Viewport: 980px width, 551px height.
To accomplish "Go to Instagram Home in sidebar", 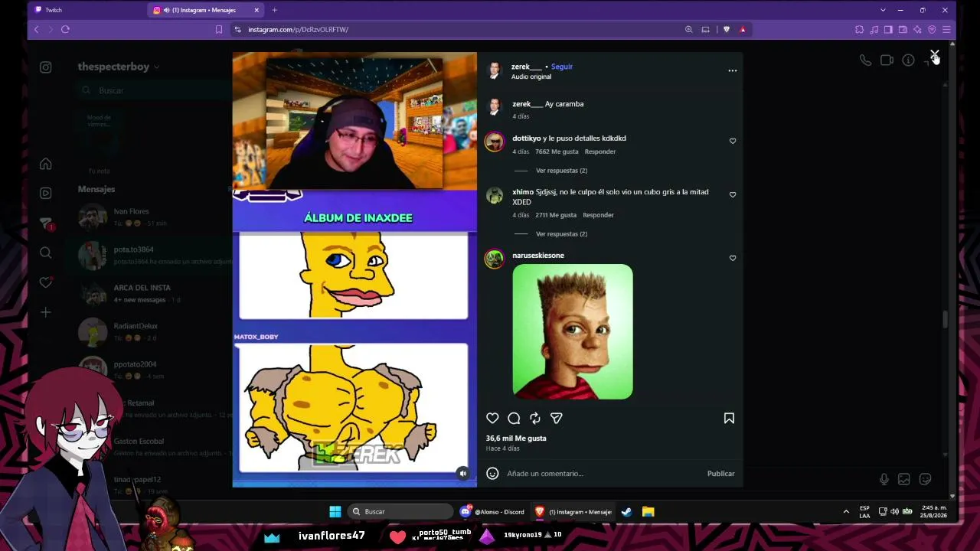I will [x=46, y=164].
